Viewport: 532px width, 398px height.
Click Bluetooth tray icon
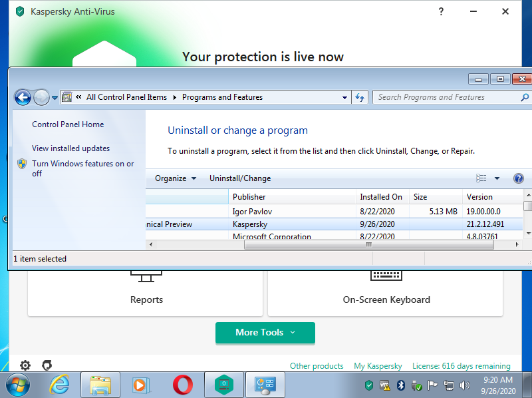pyautogui.click(x=401, y=385)
